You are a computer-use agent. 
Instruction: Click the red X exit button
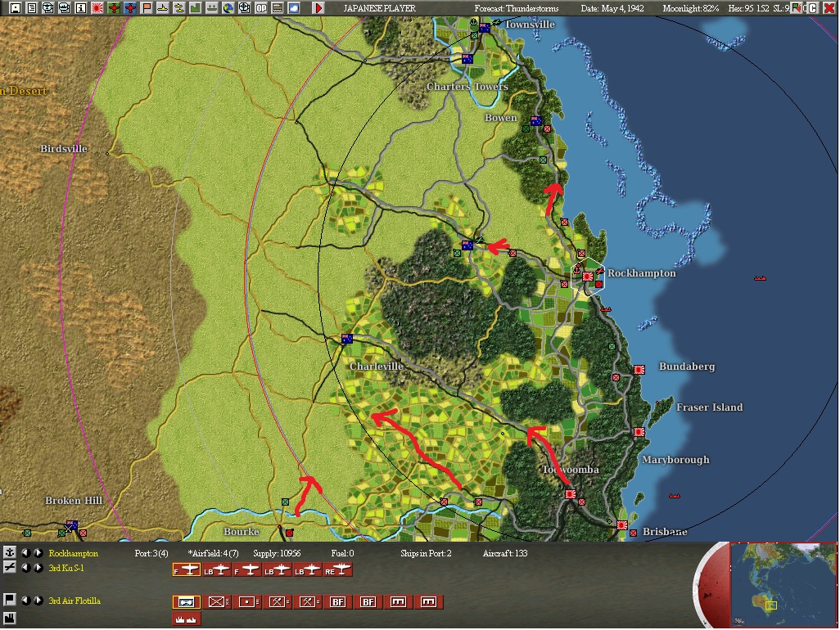(829, 8)
